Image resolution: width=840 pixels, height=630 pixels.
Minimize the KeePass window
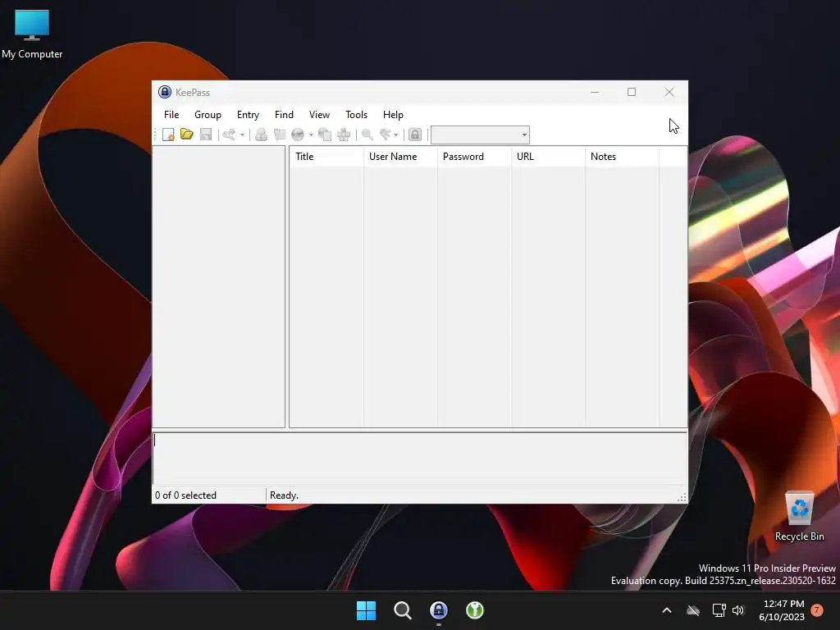(x=595, y=92)
